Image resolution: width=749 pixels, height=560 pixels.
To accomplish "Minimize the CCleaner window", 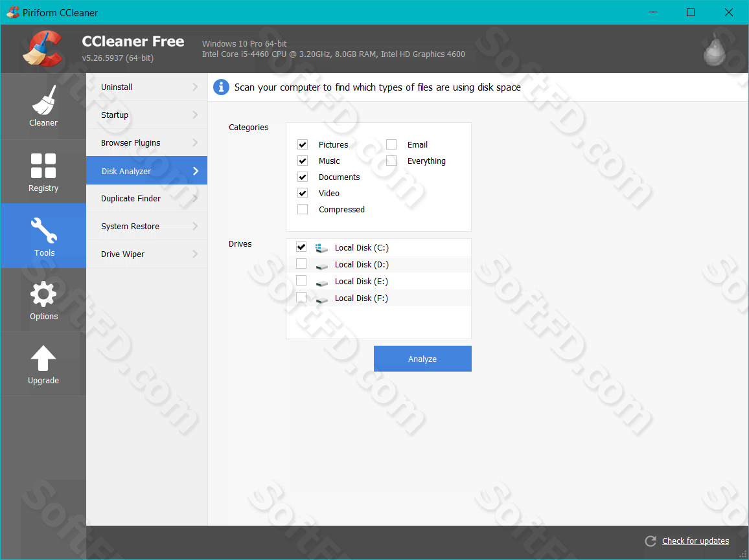I will click(652, 12).
